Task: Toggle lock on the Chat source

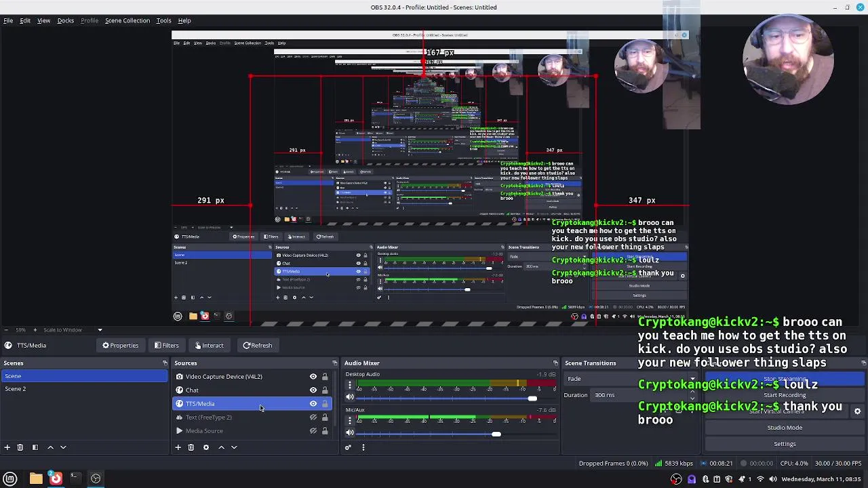Action: point(325,390)
